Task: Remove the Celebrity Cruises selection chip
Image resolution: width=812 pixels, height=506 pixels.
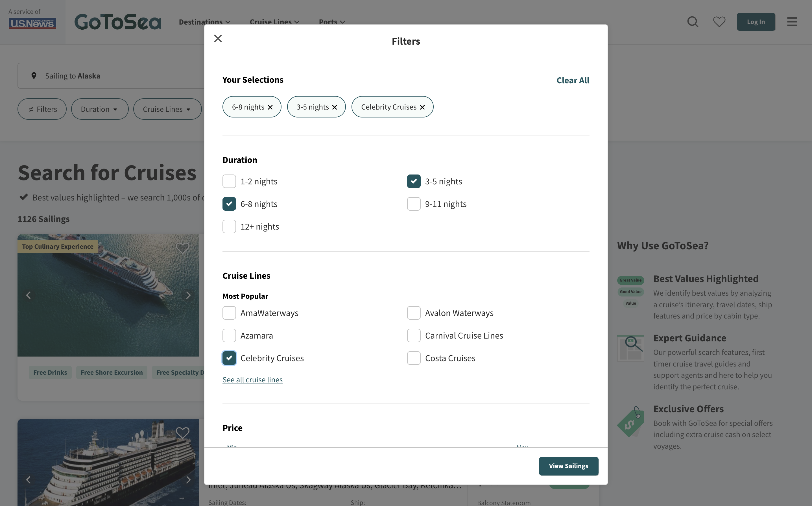Action: point(422,107)
